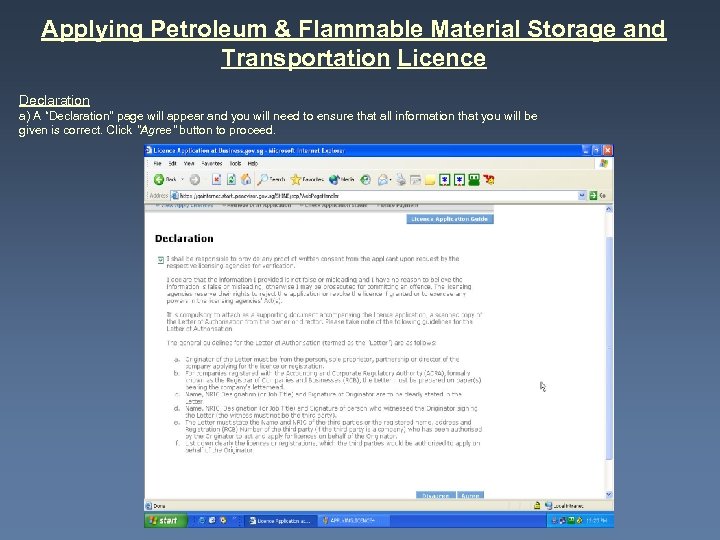Click the green Go arrow button
Viewport: 720px width, 540px height.
pyautogui.click(x=593, y=196)
